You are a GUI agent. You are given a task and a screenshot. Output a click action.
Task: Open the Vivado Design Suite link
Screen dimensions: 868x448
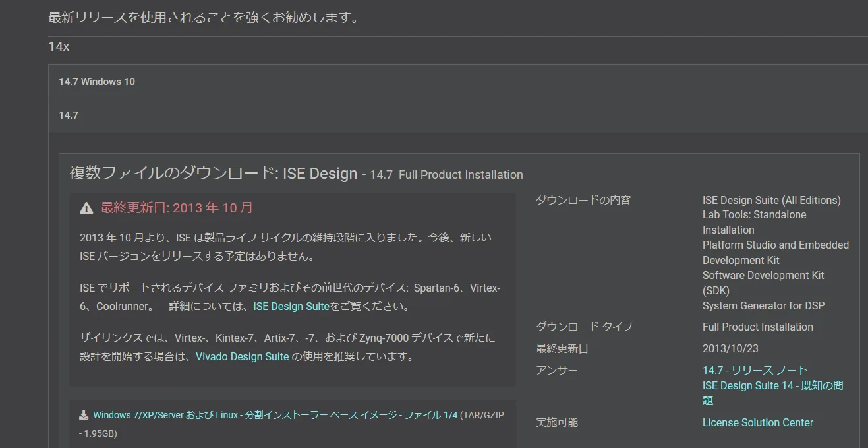241,356
